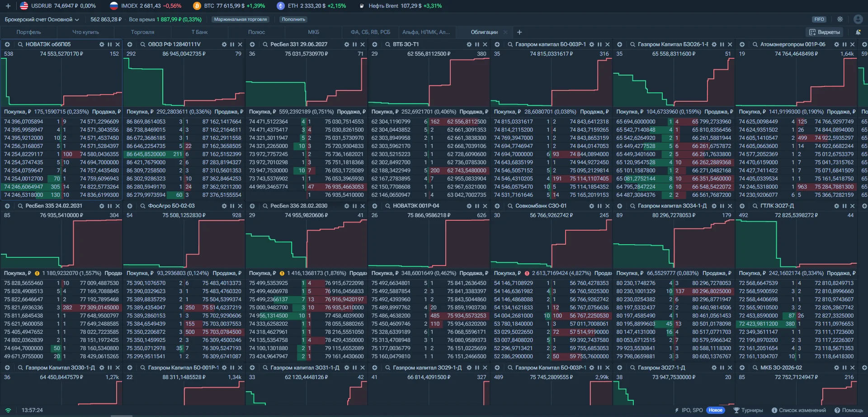The width and height of the screenshot is (868, 417).
Task: Switch to the Что купить tab
Action: [x=85, y=32]
